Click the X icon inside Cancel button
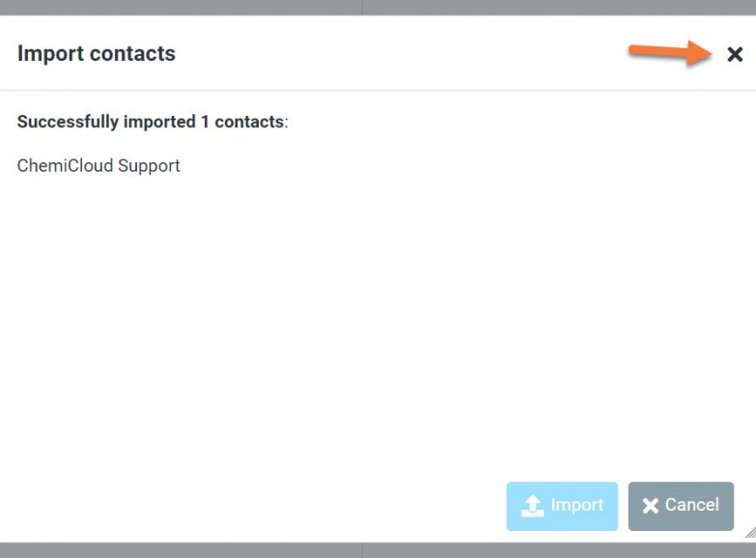756x558 pixels. point(650,506)
